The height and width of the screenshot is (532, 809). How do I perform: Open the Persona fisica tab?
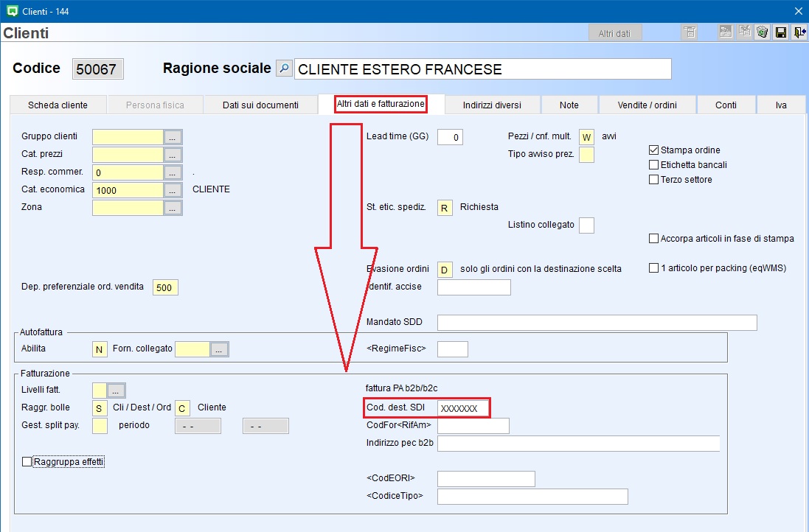155,105
